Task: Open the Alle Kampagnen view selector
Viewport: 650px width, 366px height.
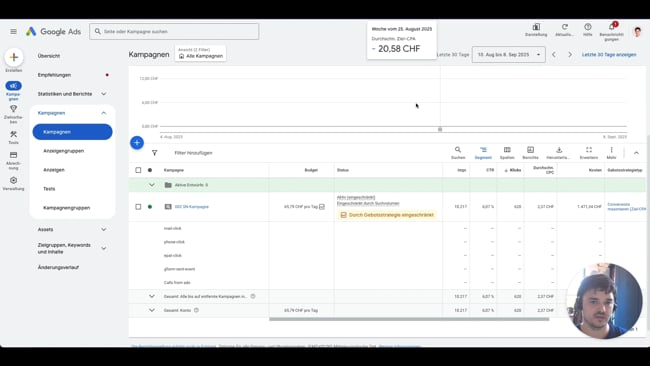Action: pos(201,53)
